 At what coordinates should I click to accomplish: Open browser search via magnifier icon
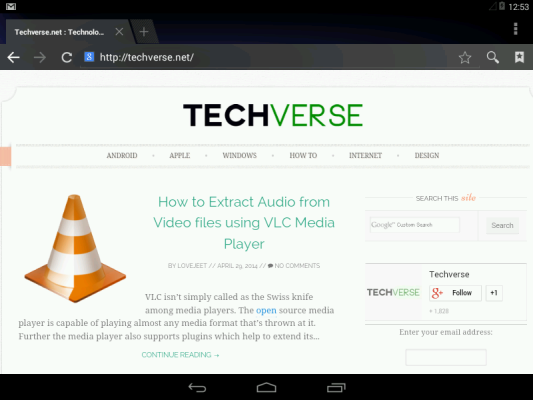pos(493,57)
